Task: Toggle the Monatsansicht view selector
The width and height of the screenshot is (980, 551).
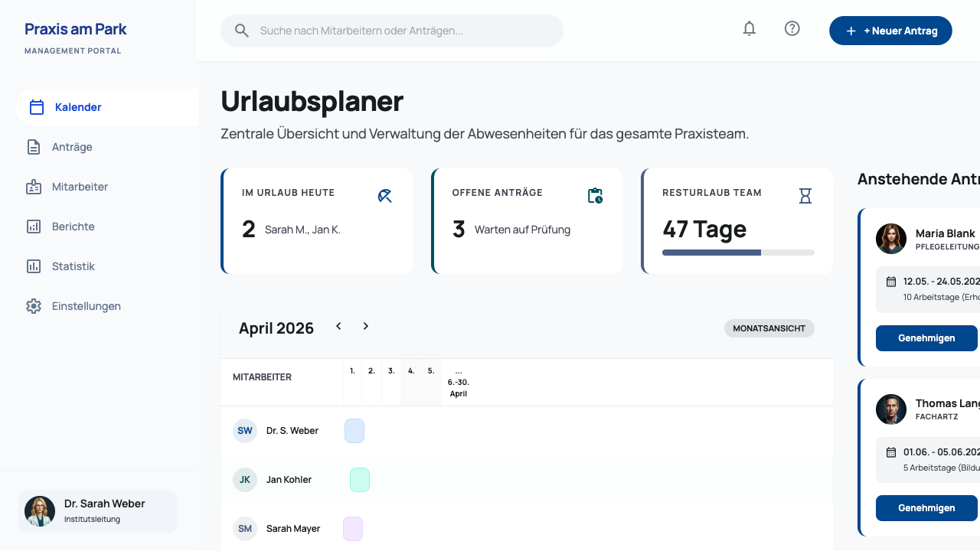Action: [x=769, y=328]
